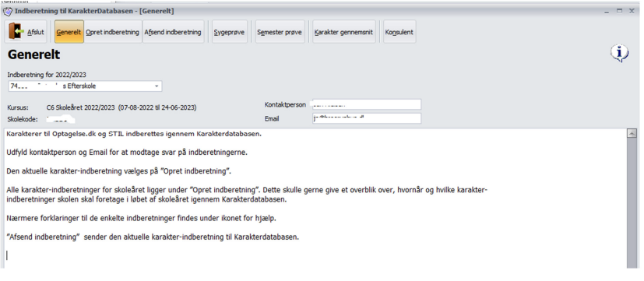Click inside the information text area

(x=315, y=198)
